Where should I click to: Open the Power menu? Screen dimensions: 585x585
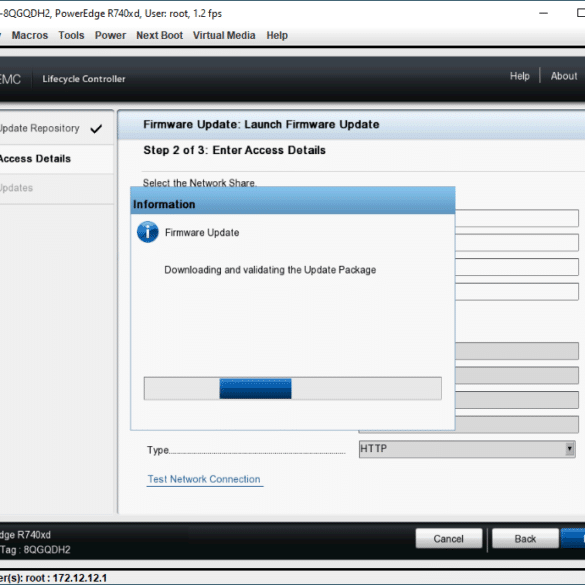pos(110,35)
